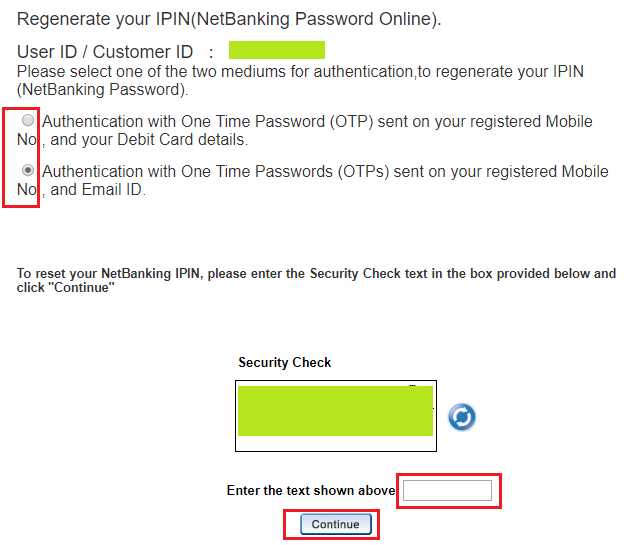Click the masked Customer ID value

(x=277, y=50)
